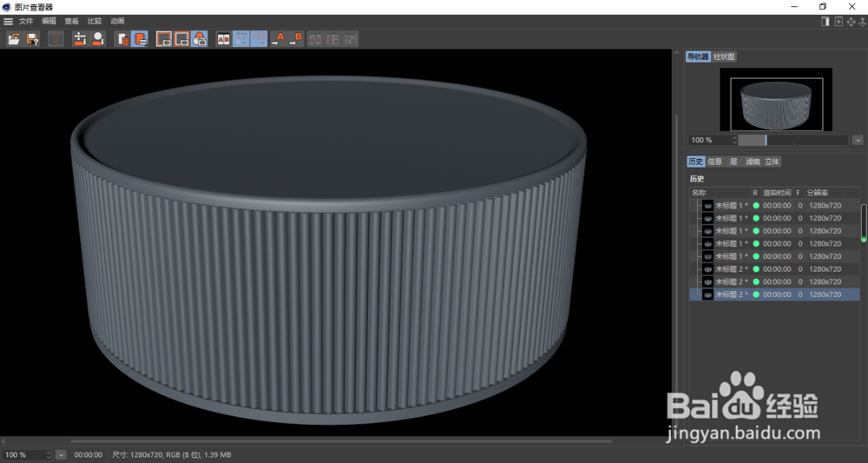Click the green dot of first 未标题 1 row

click(x=756, y=206)
